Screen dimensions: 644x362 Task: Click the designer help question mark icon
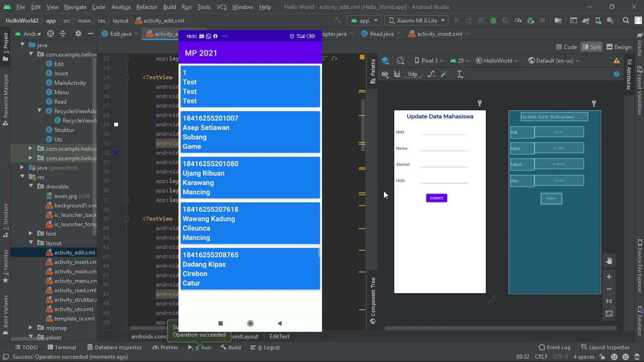616,74
